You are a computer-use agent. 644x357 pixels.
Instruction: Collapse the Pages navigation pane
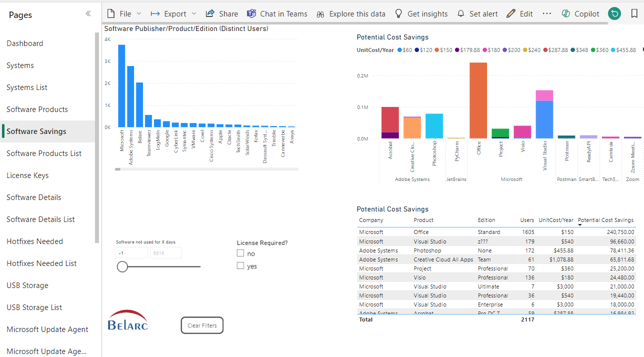(88, 14)
